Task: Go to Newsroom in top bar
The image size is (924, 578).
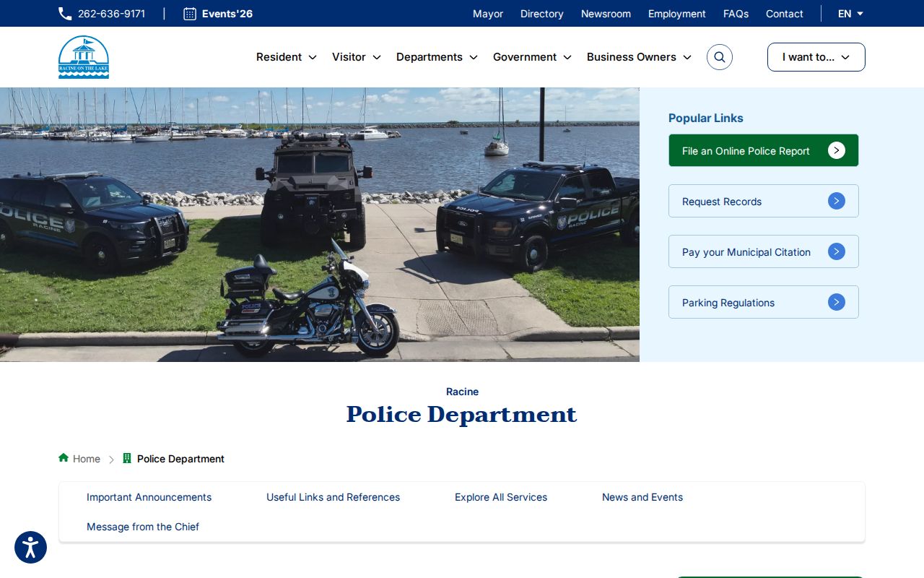Action: 606,14
